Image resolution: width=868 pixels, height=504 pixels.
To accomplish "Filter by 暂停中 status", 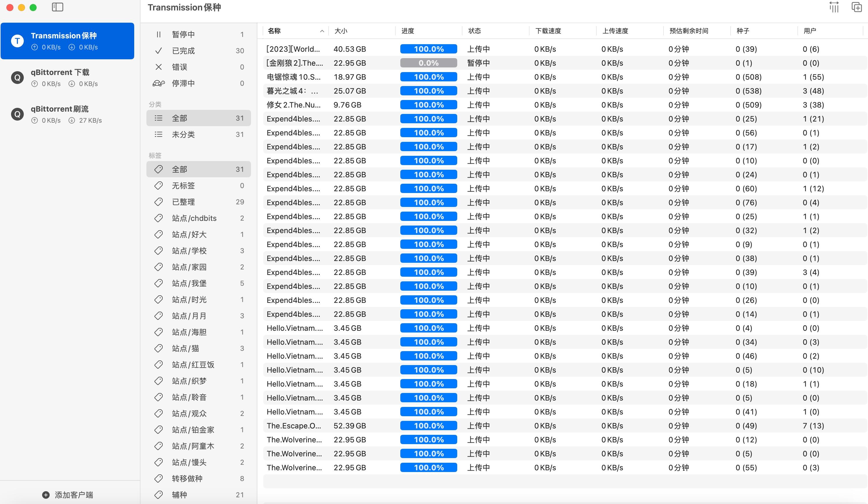I will [x=199, y=35].
